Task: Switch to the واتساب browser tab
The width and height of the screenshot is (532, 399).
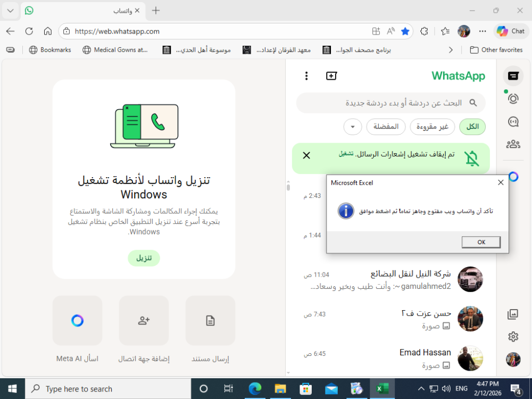Action: pos(83,11)
